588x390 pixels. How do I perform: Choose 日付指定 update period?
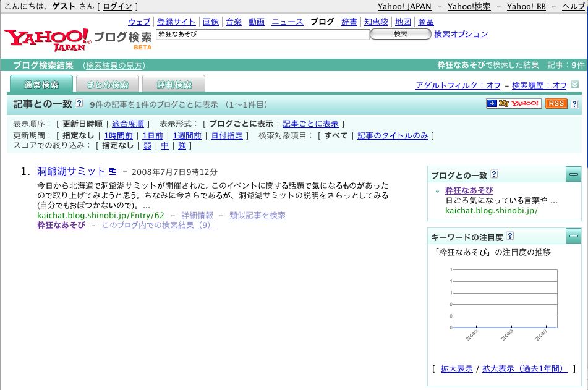(x=227, y=135)
